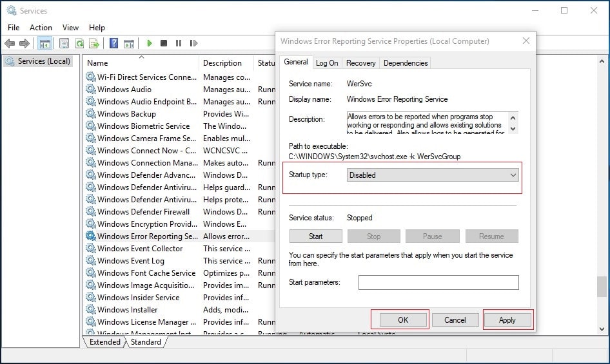
Task: Click gear icon beside Windows Defender Firewall
Action: tap(91, 211)
